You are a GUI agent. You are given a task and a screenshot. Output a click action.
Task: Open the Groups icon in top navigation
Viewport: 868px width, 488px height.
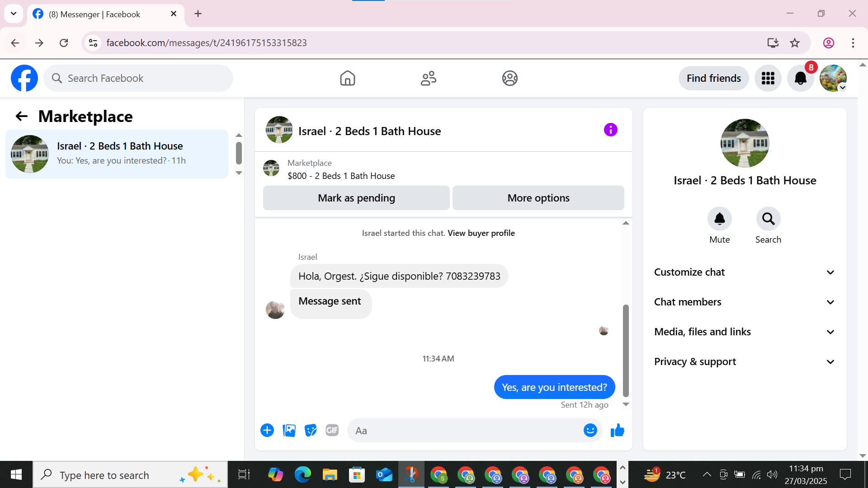click(x=509, y=78)
